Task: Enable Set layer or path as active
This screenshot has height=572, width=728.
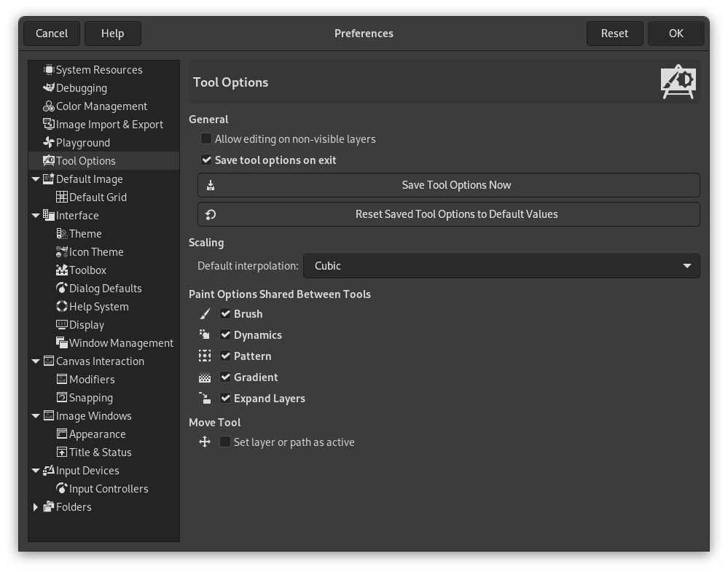Action: pos(226,442)
